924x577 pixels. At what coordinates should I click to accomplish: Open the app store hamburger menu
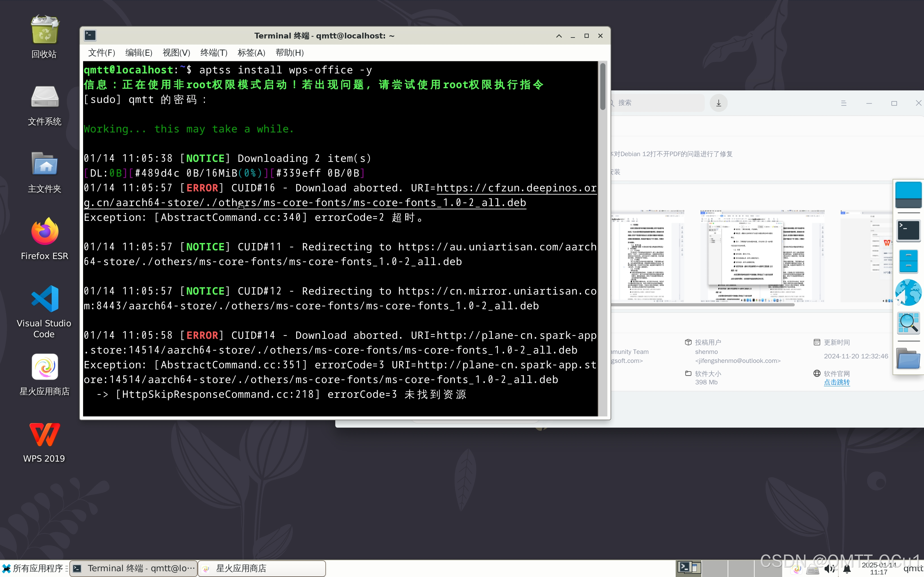[x=844, y=103]
